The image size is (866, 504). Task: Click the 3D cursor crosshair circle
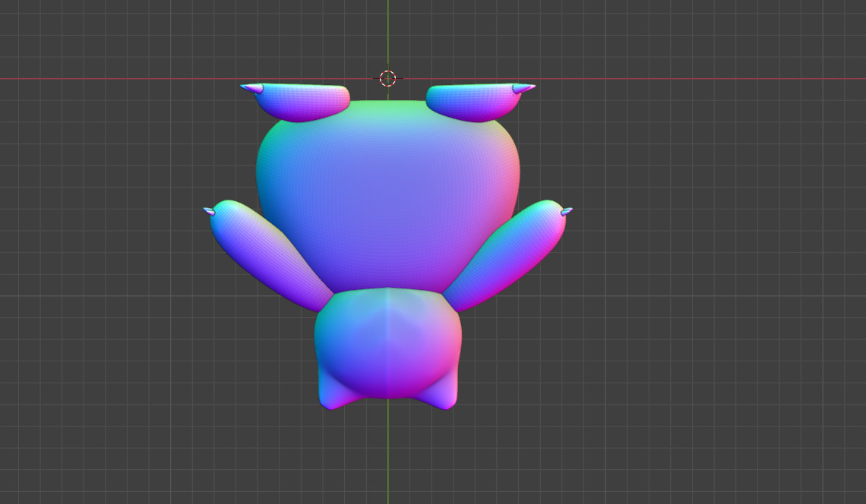[387, 78]
